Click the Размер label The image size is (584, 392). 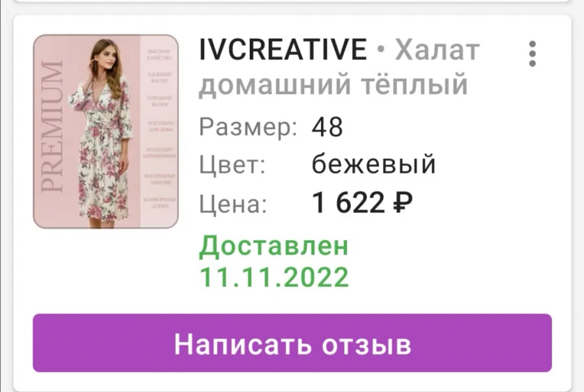coord(248,127)
